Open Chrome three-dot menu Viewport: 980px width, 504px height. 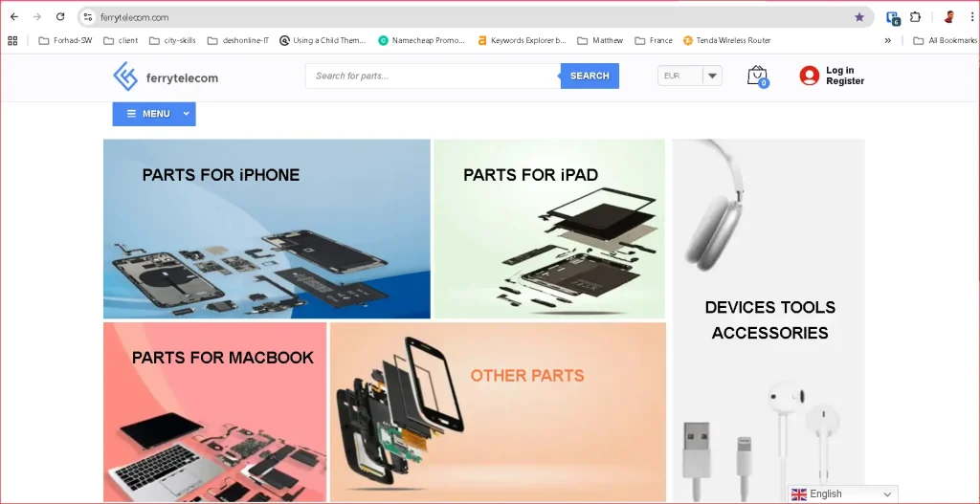click(971, 17)
